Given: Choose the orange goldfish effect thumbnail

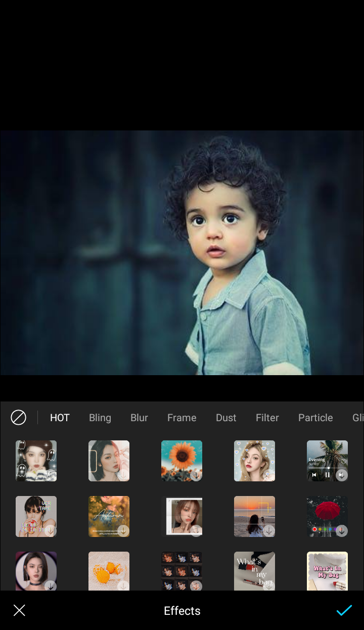Looking at the screenshot, I should coord(109,571).
